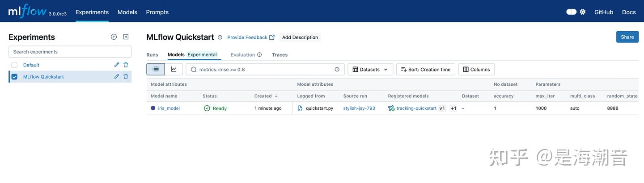Collapse the Experiments sidebar panel

tap(126, 37)
